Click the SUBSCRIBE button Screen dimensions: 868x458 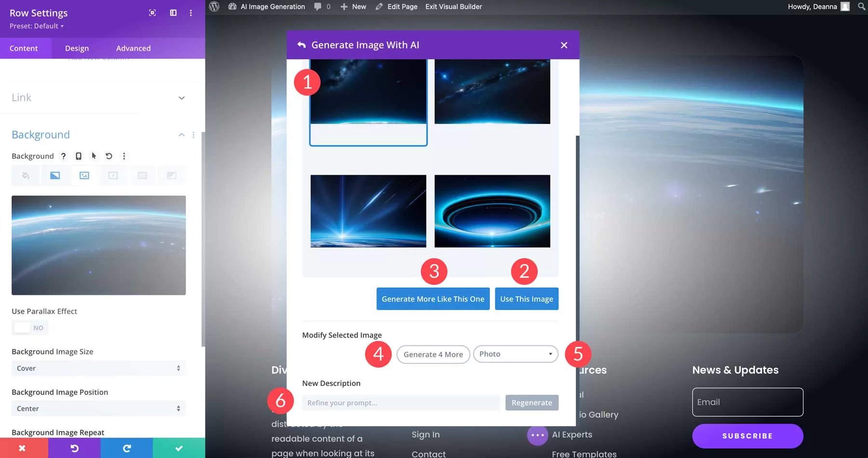coord(748,436)
